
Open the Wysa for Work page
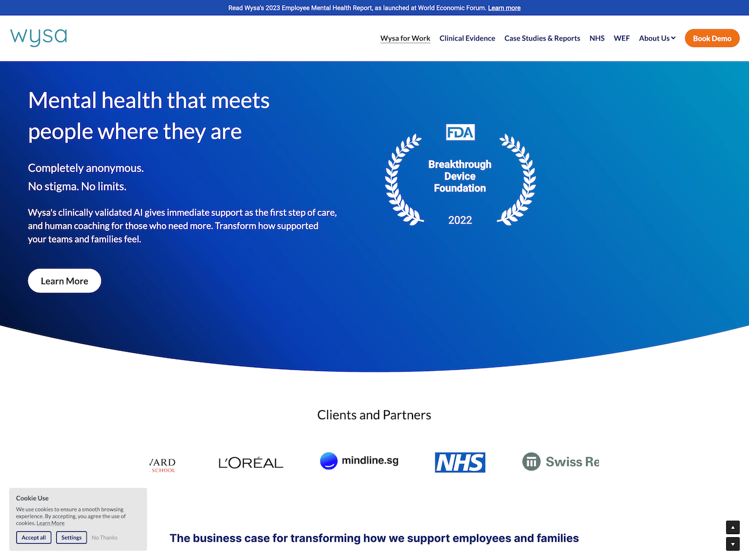click(x=405, y=38)
